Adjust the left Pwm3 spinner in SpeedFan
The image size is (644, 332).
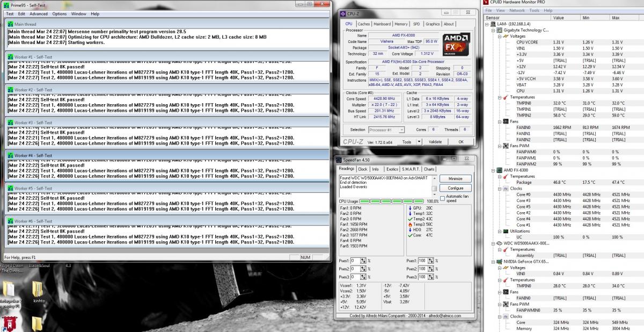363,277
